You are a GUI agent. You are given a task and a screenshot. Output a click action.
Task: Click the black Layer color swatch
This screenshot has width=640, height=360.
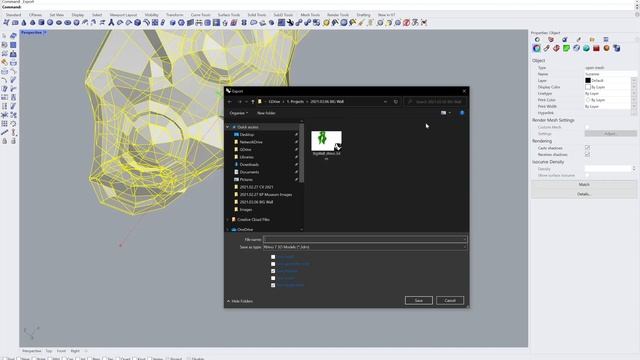[588, 80]
